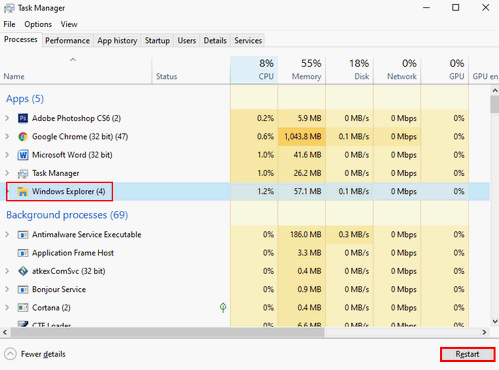This screenshot has width=499, height=370.
Task: Click the green leaf status icon for Cortana
Action: pos(223,307)
